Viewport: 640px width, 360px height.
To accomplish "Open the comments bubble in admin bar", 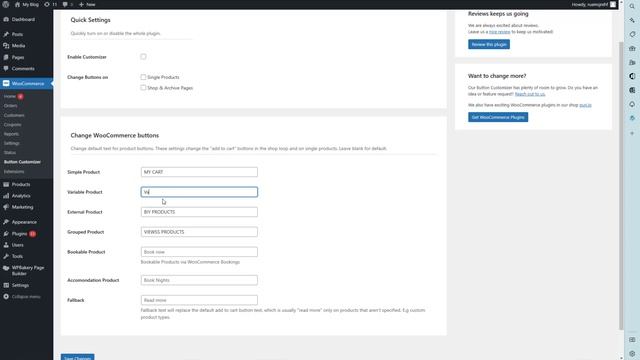I will point(67,4).
